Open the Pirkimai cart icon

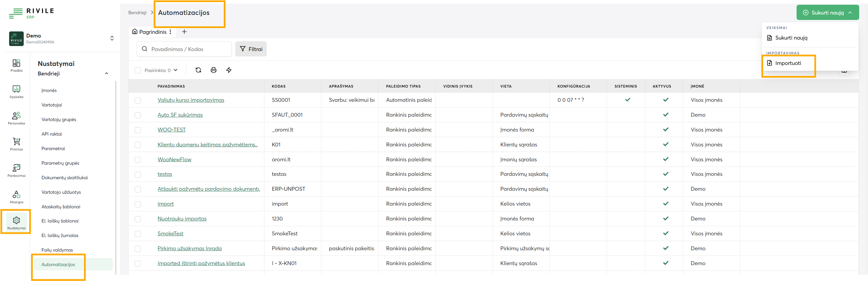(x=16, y=144)
